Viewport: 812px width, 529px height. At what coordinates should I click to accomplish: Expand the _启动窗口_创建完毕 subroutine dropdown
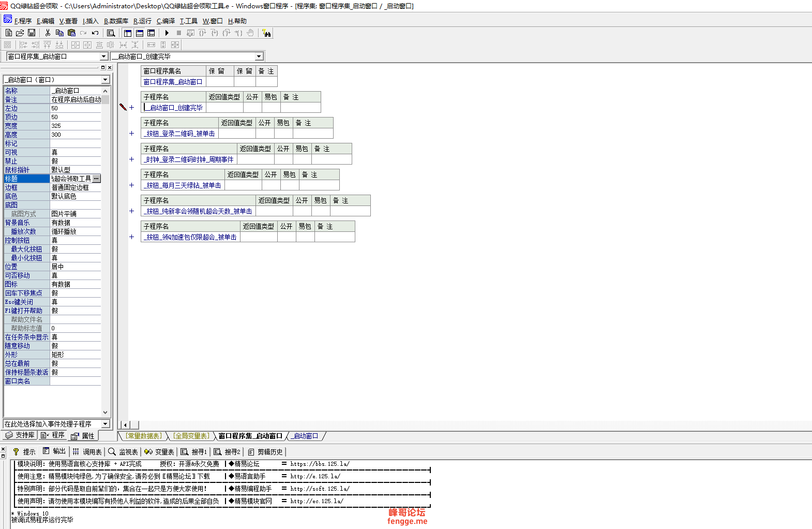point(259,56)
